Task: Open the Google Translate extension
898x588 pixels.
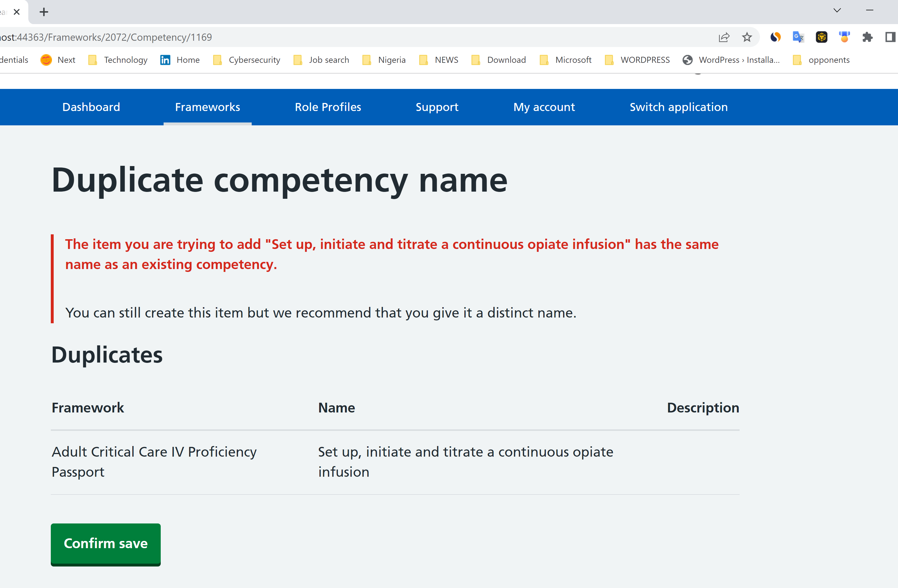Action: (798, 37)
